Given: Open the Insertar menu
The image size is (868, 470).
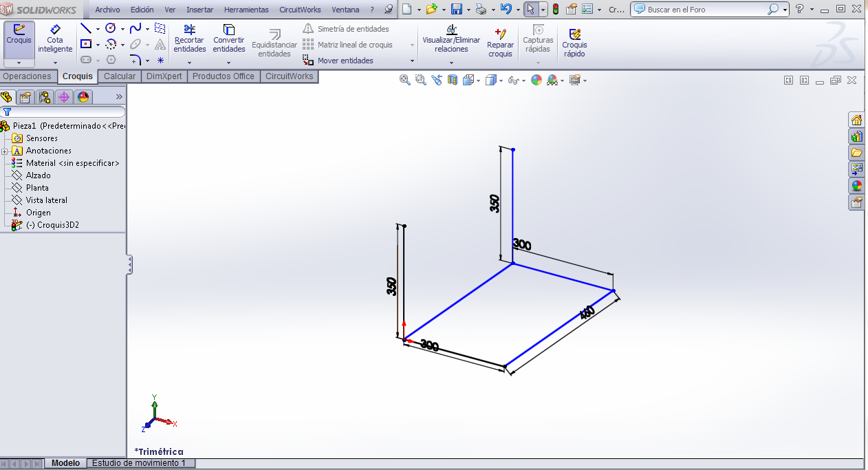Looking at the screenshot, I should [x=199, y=10].
